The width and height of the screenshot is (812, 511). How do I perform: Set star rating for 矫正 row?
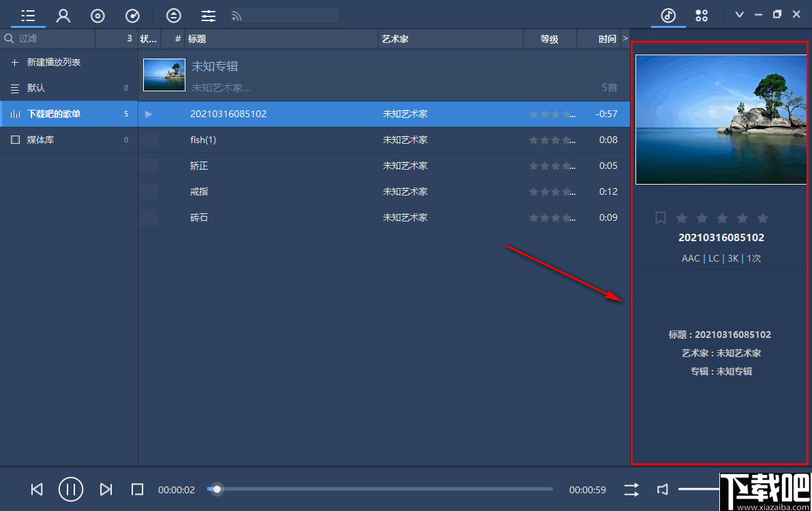(x=552, y=166)
